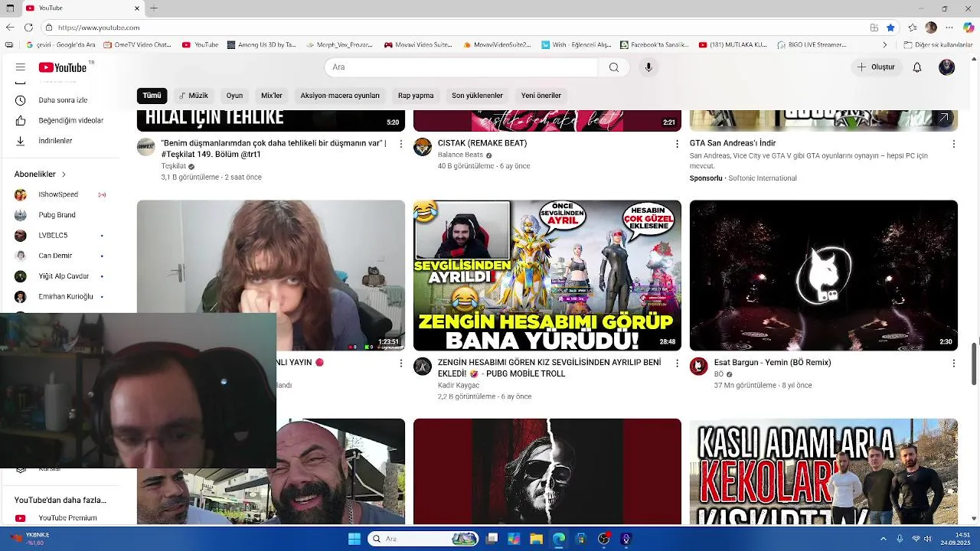Screen dimensions: 980x551
Task: Open File Explorer from taskbar
Action: point(536,539)
